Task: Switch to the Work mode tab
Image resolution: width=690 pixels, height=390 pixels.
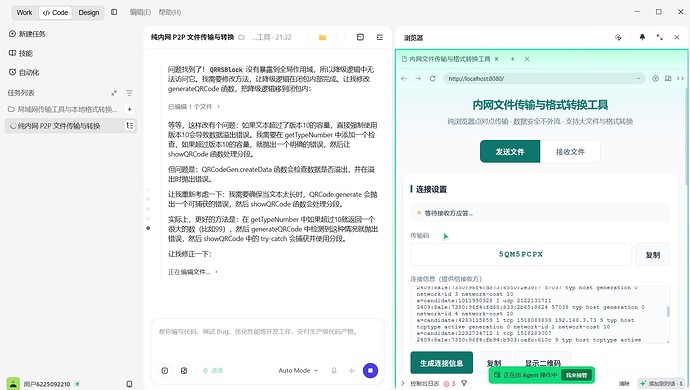Action: click(24, 13)
